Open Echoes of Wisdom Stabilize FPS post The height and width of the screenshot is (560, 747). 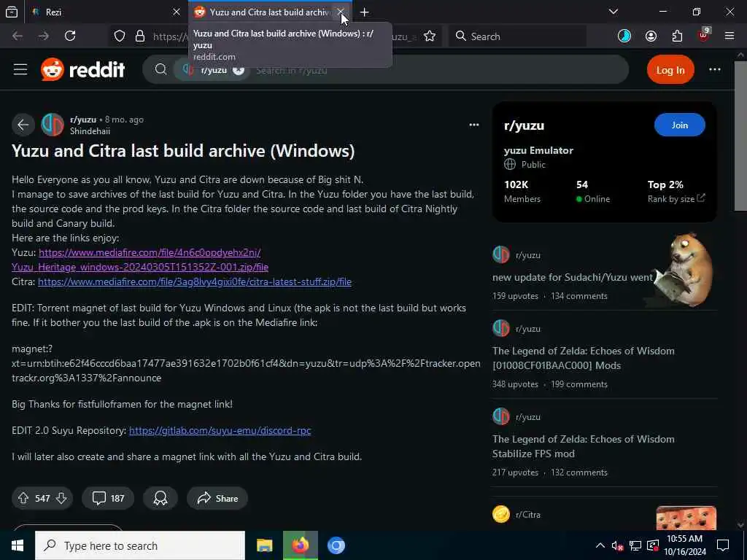583,446
